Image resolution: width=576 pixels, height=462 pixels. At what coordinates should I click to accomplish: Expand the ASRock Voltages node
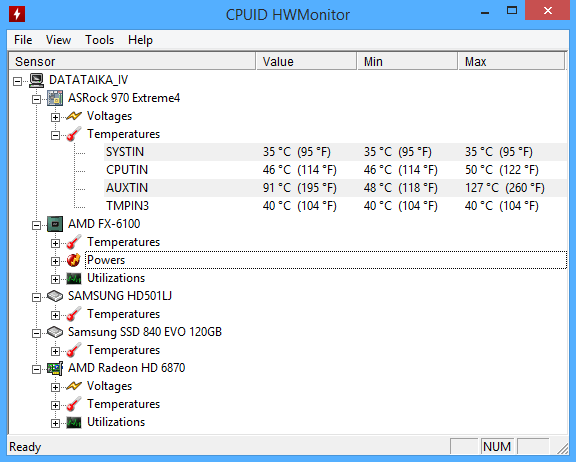(55, 117)
